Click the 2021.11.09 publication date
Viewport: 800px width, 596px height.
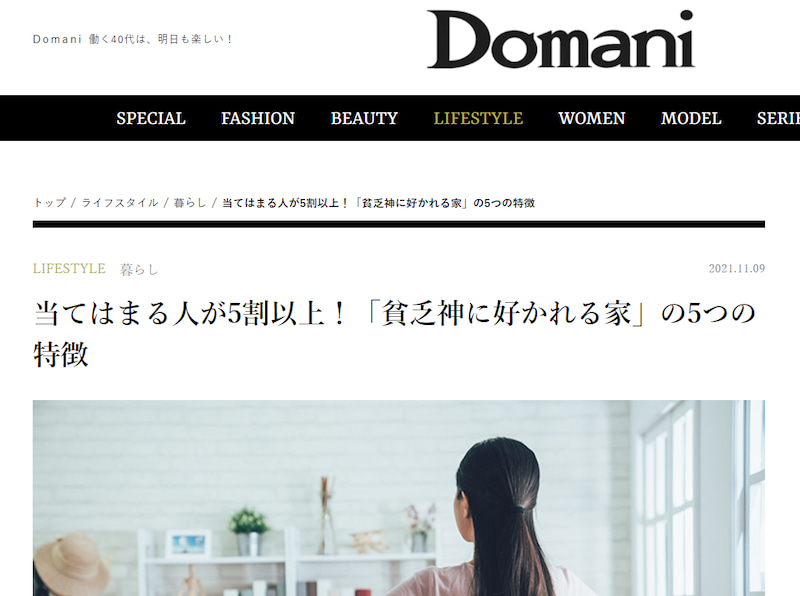pyautogui.click(x=736, y=268)
